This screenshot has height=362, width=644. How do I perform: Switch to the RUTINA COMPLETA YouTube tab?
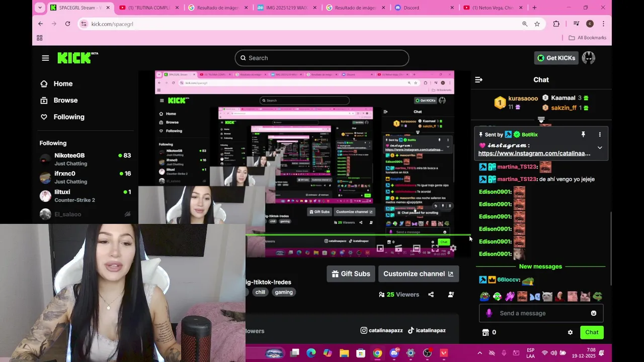point(149,8)
